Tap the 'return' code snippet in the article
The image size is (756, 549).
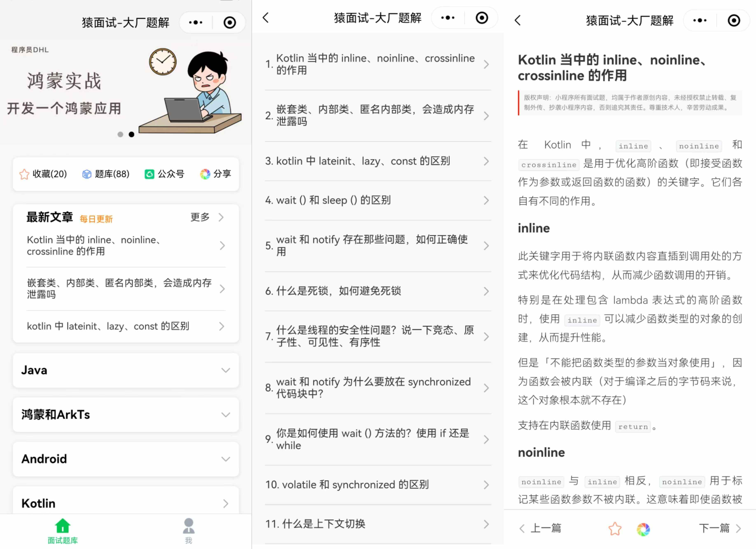click(633, 427)
